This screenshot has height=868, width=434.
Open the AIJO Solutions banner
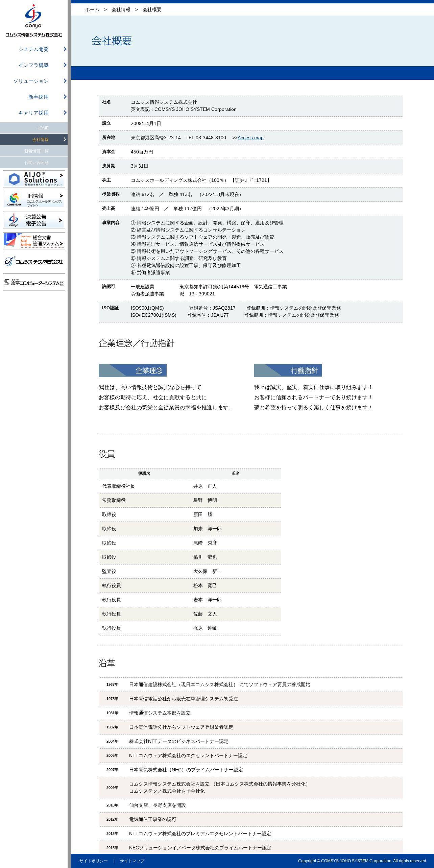(x=34, y=179)
